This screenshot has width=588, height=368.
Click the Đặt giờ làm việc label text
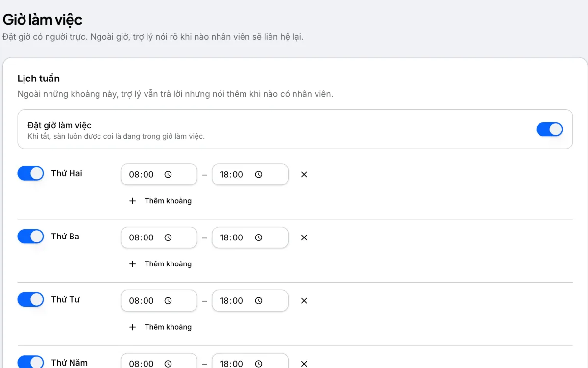point(60,125)
